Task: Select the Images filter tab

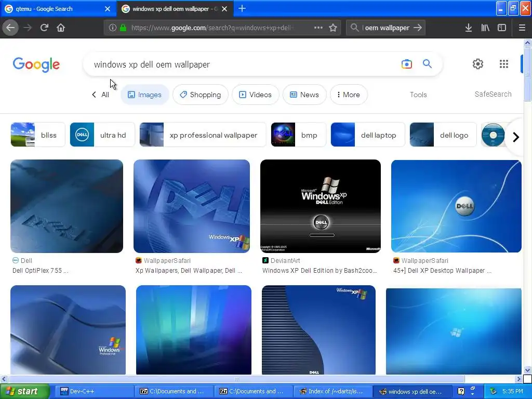Action: point(144,95)
